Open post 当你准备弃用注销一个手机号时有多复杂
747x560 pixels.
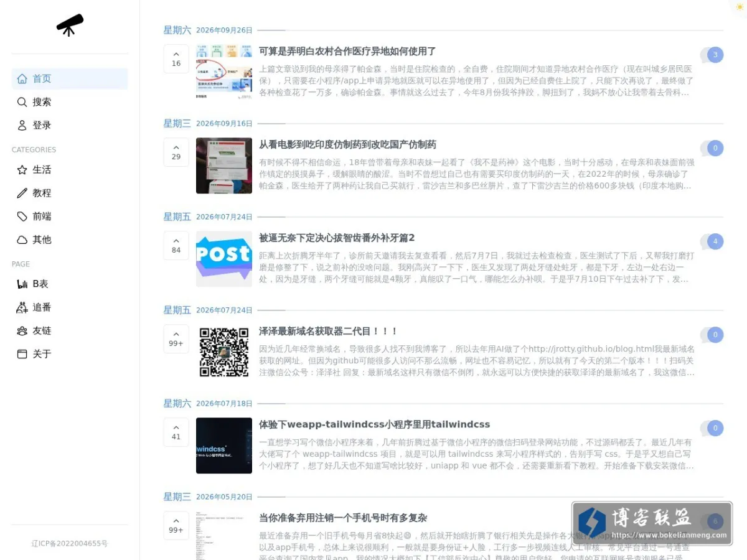click(343, 518)
